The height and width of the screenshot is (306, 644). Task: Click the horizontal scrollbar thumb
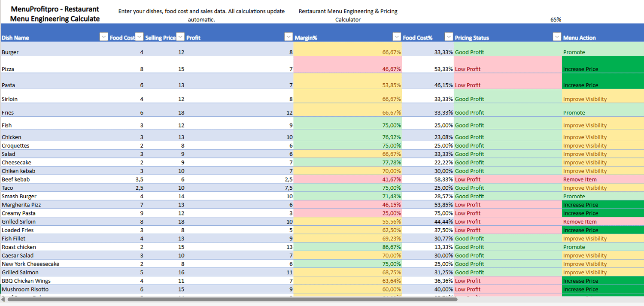coord(232,299)
